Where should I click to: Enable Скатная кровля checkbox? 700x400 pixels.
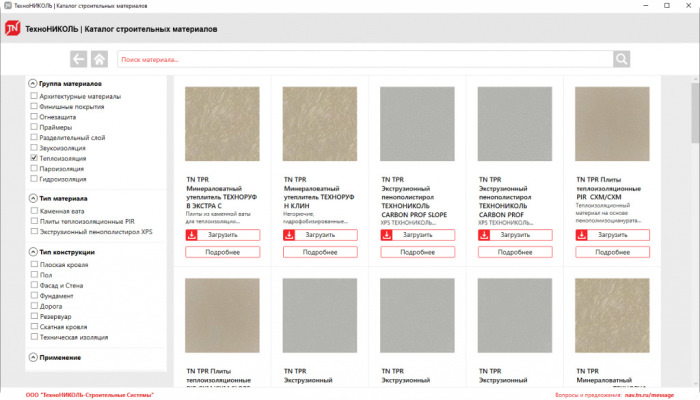pyautogui.click(x=34, y=326)
